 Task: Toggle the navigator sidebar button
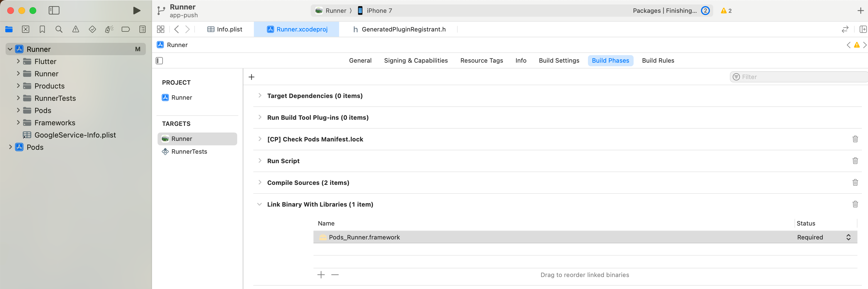54,11
